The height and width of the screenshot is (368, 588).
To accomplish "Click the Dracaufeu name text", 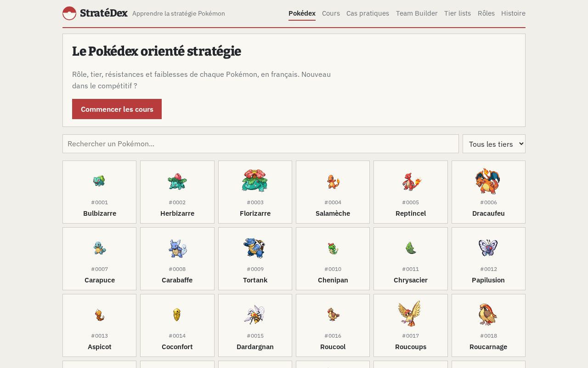I will (x=488, y=213).
